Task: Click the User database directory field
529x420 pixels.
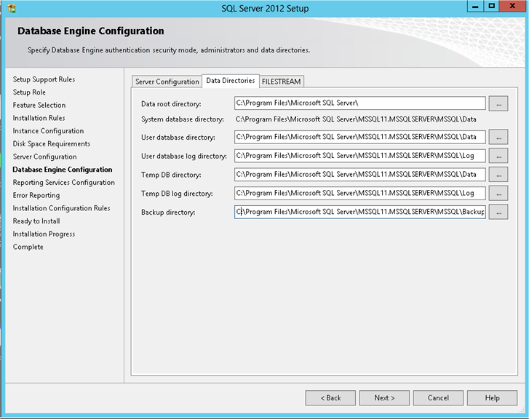Action: [x=360, y=137]
